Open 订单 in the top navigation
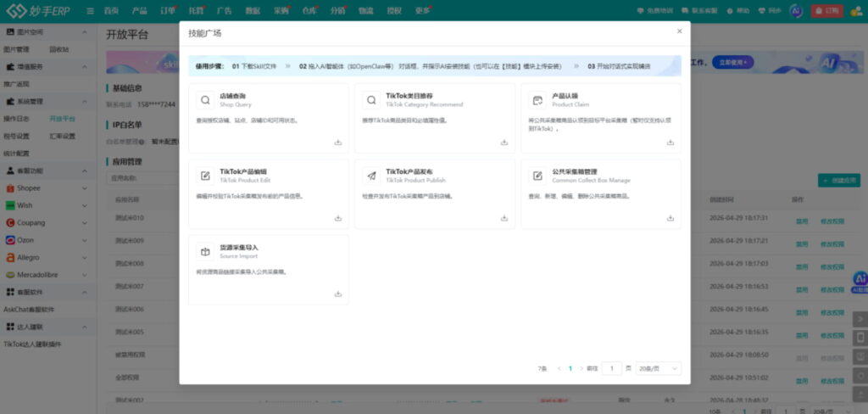Viewport: 868px width, 414px height. click(x=168, y=10)
